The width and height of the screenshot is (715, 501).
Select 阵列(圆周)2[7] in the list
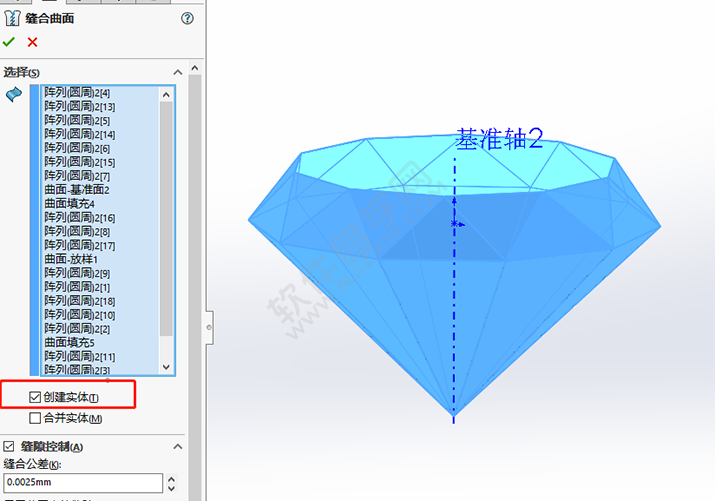tap(77, 176)
